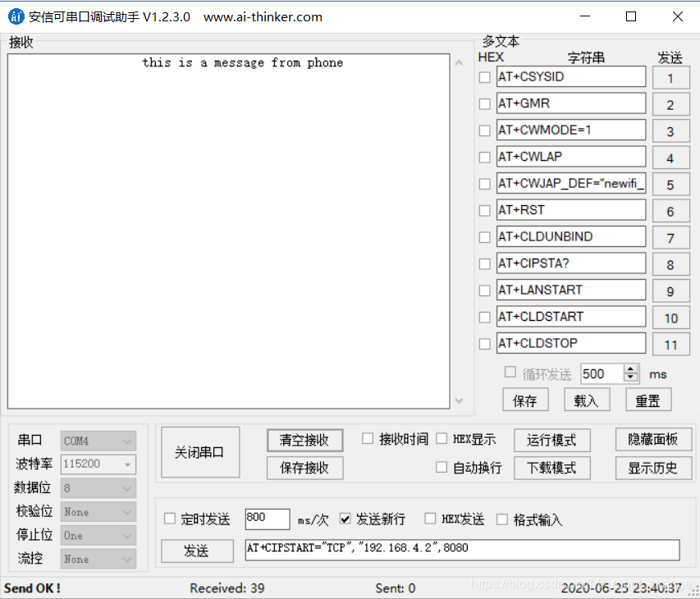
Task: Click the 'Send OK !' status text
Action: point(32,588)
